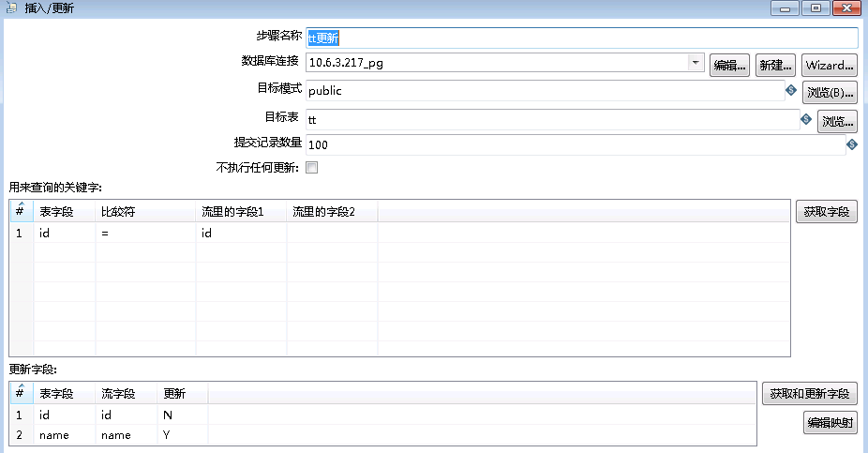Click the 获取字段 button
This screenshot has height=453, width=868.
pyautogui.click(x=827, y=212)
